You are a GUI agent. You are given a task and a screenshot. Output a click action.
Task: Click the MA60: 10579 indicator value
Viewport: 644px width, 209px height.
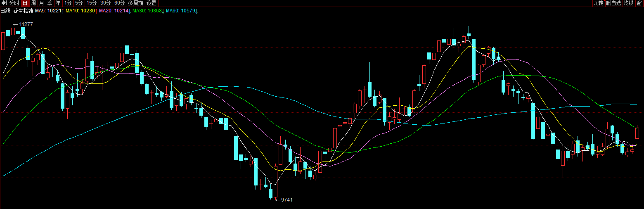tap(181, 11)
